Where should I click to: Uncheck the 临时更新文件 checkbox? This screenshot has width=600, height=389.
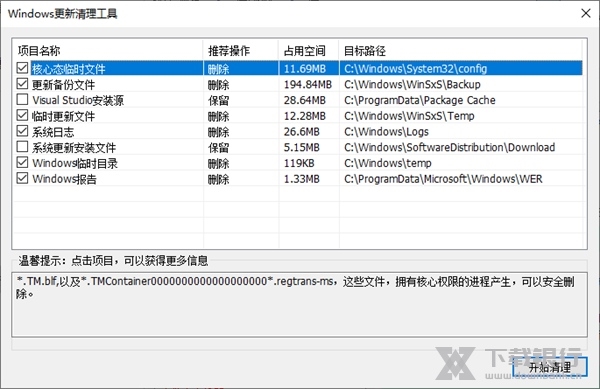[22, 115]
